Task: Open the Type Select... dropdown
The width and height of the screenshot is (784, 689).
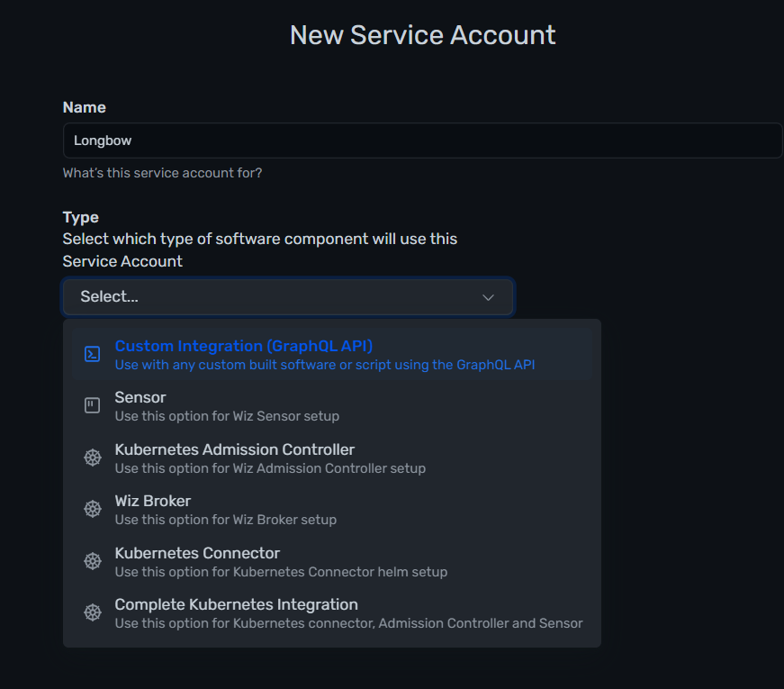Action: (x=288, y=296)
